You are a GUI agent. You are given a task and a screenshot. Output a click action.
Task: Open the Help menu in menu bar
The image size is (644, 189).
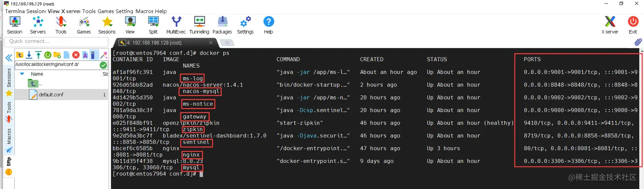(161, 11)
